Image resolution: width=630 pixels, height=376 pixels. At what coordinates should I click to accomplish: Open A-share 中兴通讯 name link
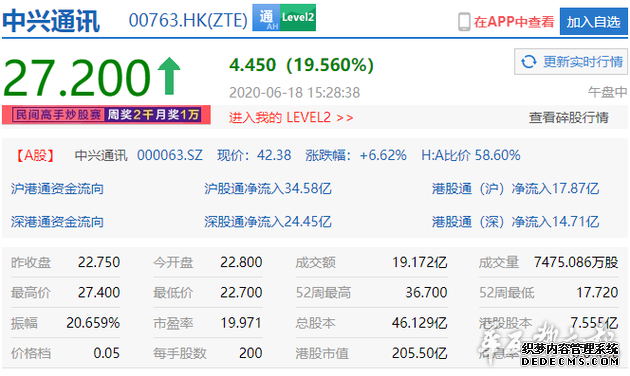(x=101, y=155)
